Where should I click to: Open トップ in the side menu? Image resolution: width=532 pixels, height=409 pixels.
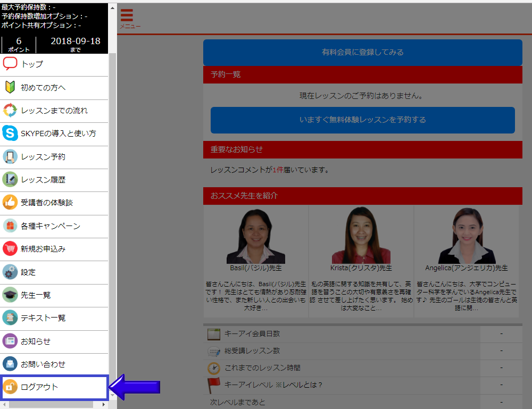click(x=54, y=64)
